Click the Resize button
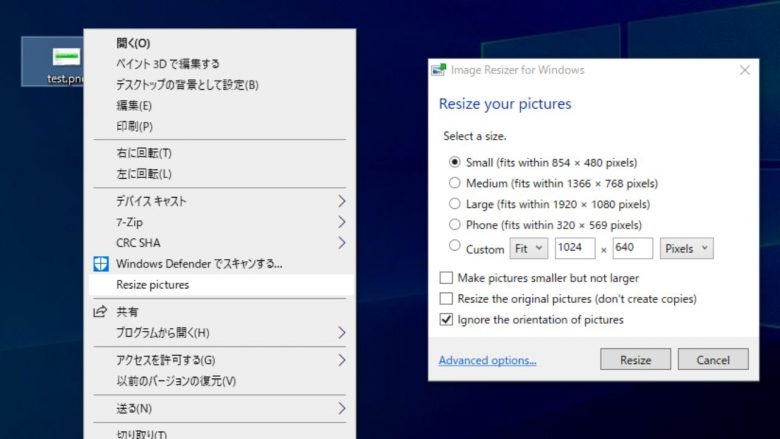The width and height of the screenshot is (780, 439). click(635, 359)
